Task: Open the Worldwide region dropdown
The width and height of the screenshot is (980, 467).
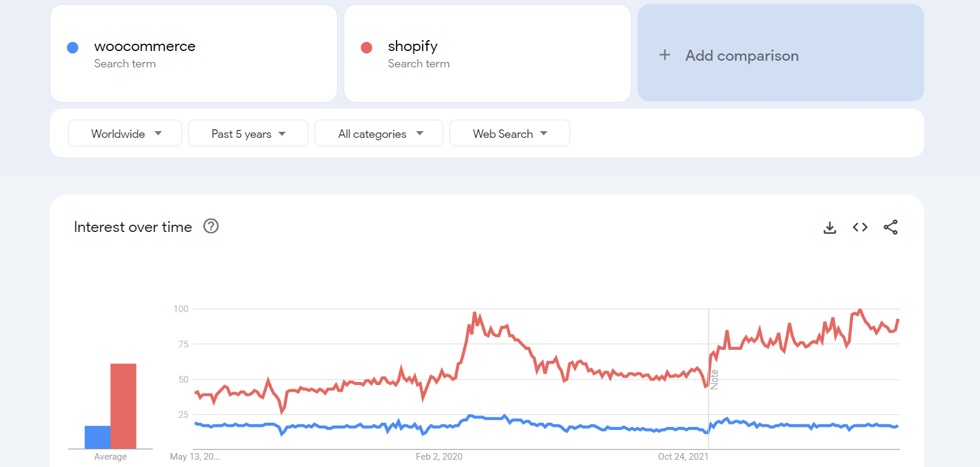Action: 125,134
